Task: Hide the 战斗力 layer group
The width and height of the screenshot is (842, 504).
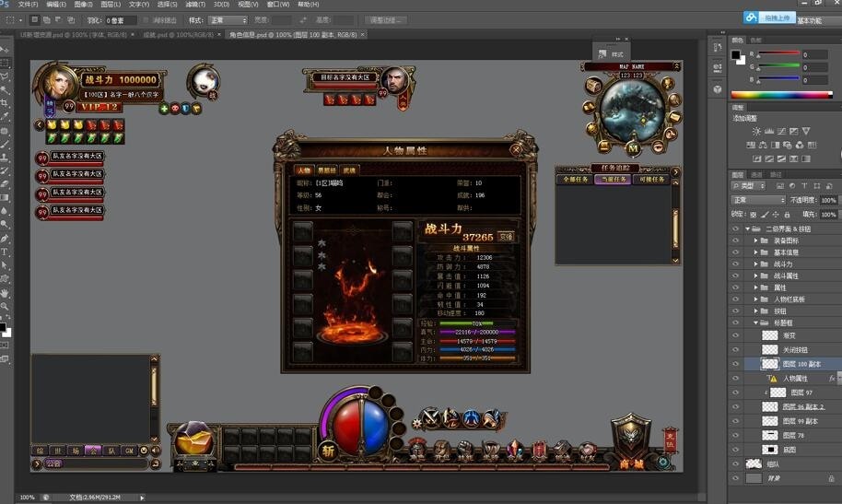Action: pyautogui.click(x=736, y=264)
